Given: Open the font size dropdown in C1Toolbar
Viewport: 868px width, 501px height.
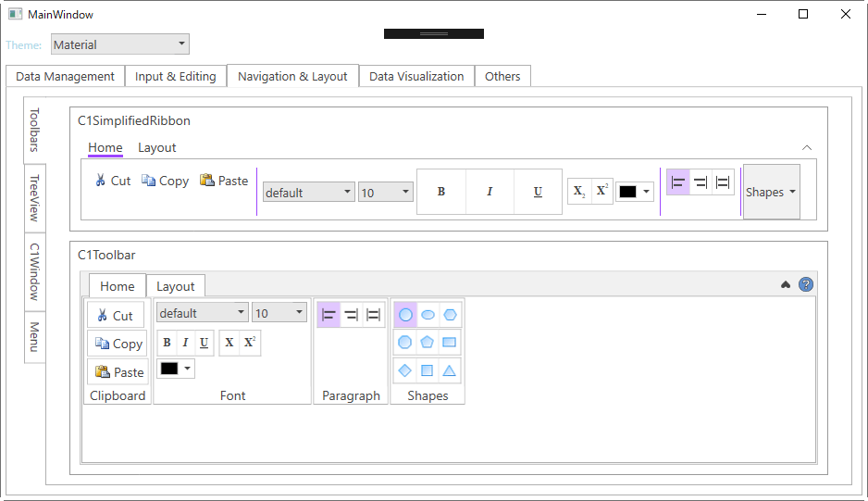Looking at the screenshot, I should click(x=279, y=313).
